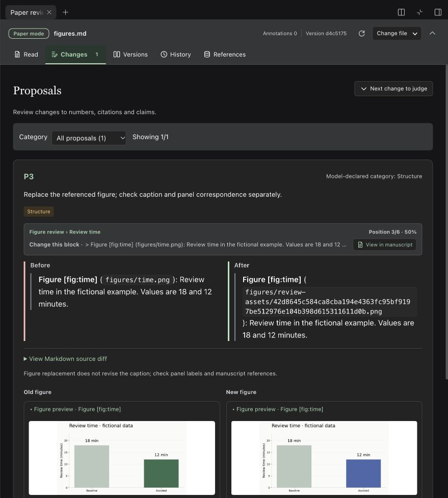448x498 pixels.
Task: Switch to the Read tab
Action: click(27, 55)
